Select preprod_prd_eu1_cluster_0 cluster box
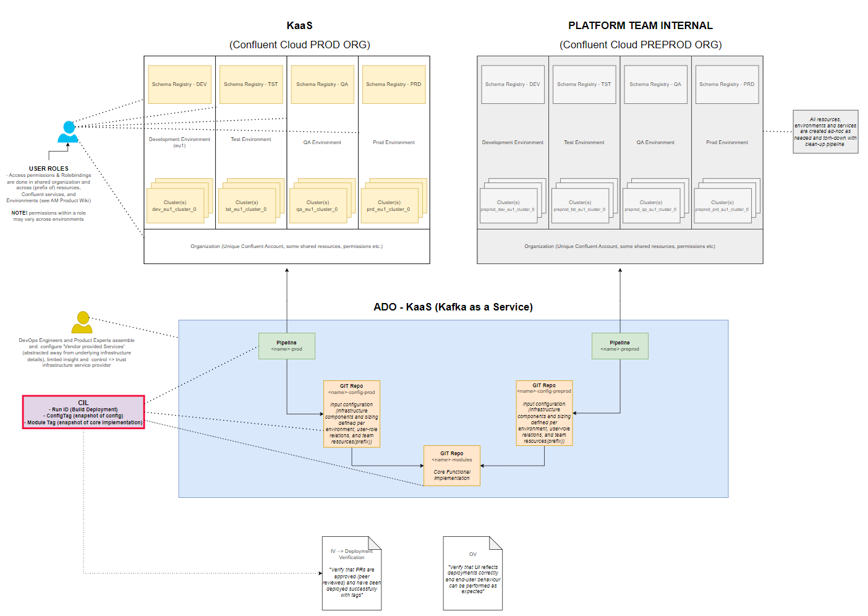Screen dimensions: 868x616 tap(723, 205)
